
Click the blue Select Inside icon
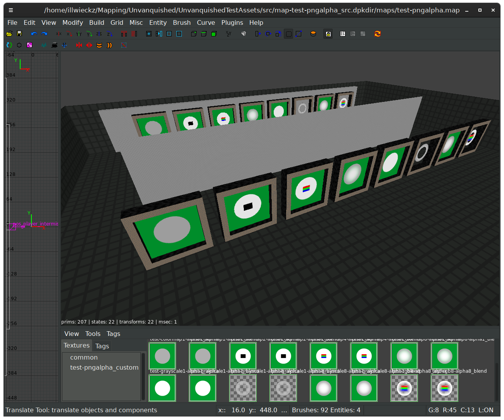(x=149, y=34)
